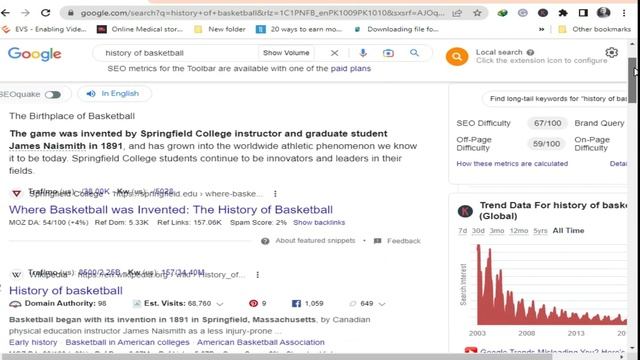The image size is (640, 360).
Task: Click the browser address bar URL
Action: click(x=261, y=13)
